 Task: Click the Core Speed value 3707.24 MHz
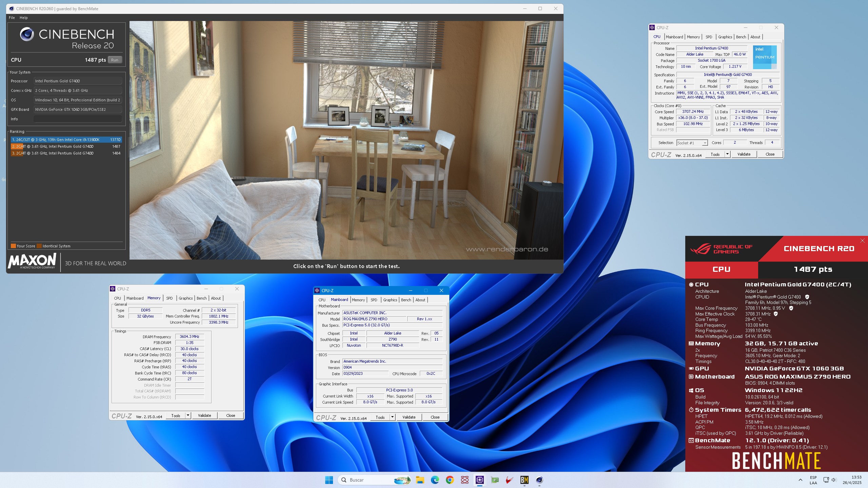point(693,111)
